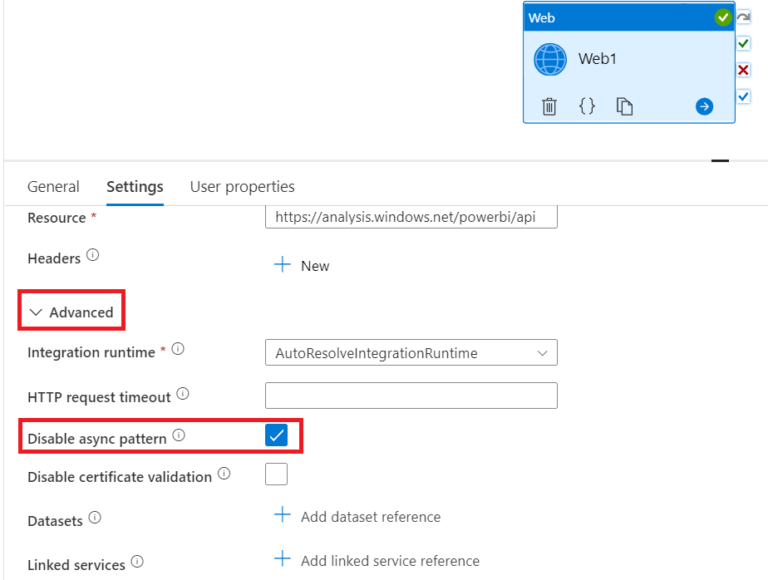Viewport: 768px width, 580px height.
Task: Open the User properties tab
Action: [x=242, y=187]
